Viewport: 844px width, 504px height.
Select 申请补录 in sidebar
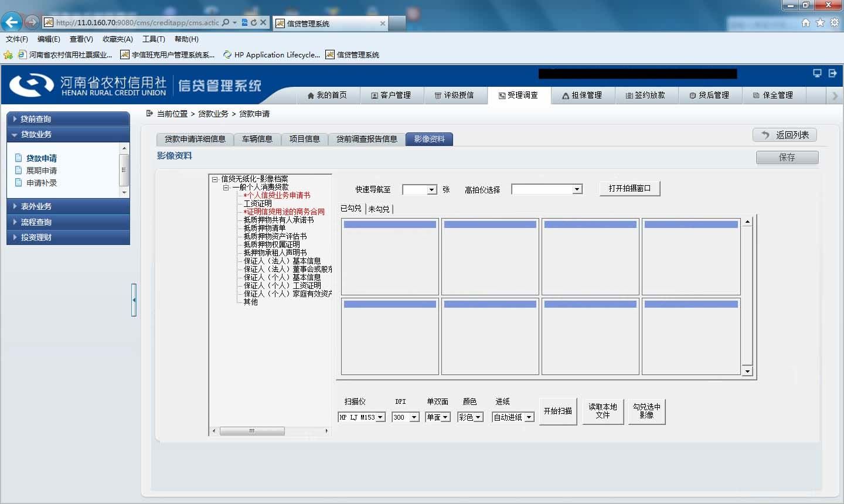click(42, 183)
